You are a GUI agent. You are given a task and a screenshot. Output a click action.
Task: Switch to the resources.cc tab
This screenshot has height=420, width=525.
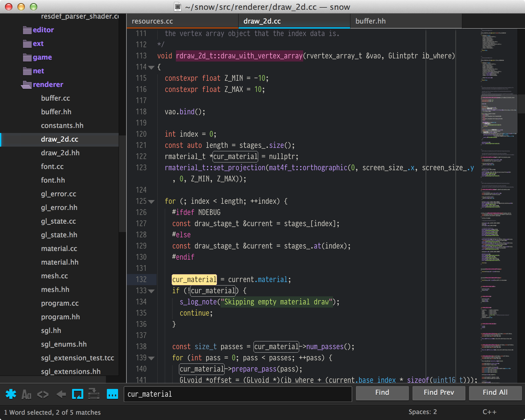tap(152, 21)
